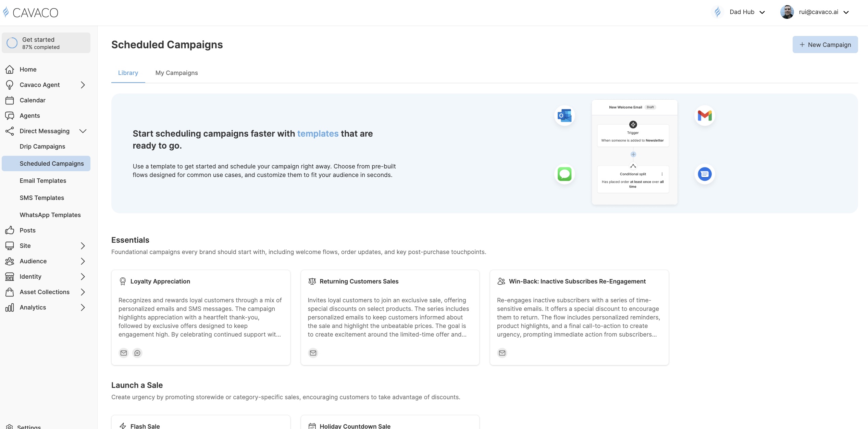Click the Calendar icon in sidebar
The image size is (868, 429).
pos(10,100)
